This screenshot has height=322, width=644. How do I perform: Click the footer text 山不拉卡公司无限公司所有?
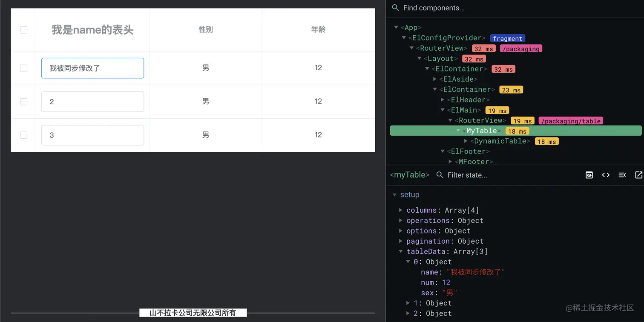click(x=193, y=313)
